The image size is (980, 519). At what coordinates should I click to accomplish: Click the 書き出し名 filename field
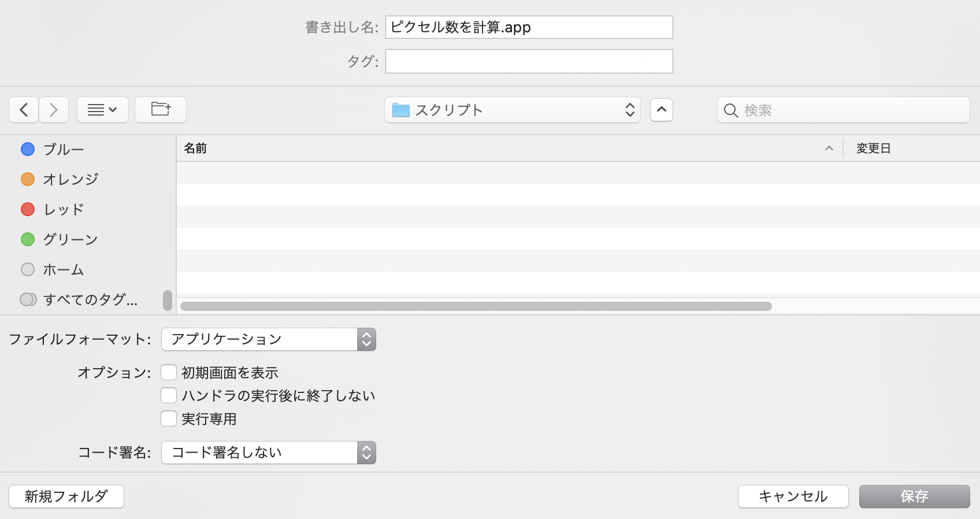click(529, 27)
